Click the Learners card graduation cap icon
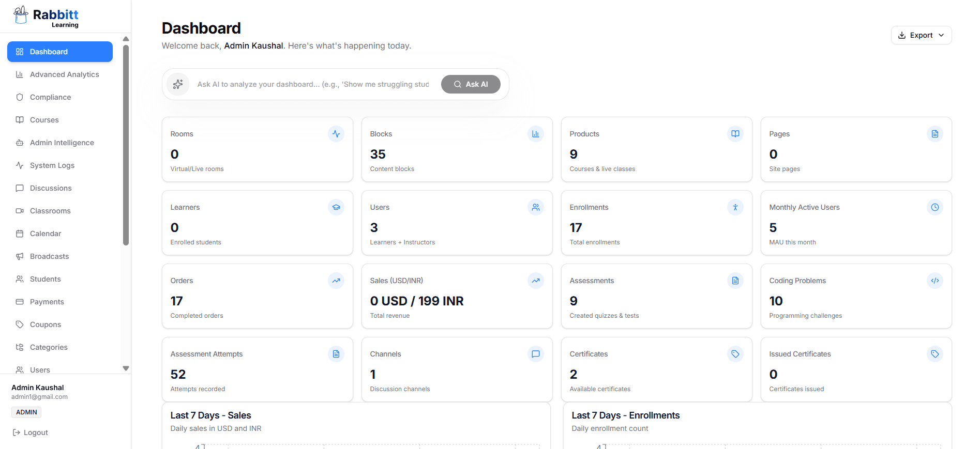Viewport: 980px width, 449px height. 336,207
